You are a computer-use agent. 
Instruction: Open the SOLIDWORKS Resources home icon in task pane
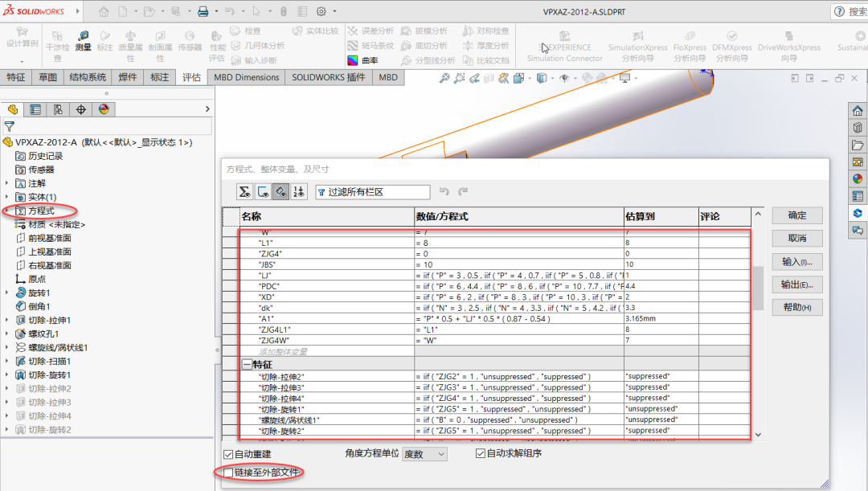pos(858,111)
